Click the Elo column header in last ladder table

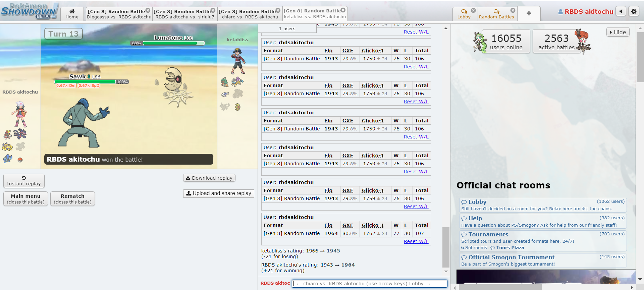pos(328,225)
